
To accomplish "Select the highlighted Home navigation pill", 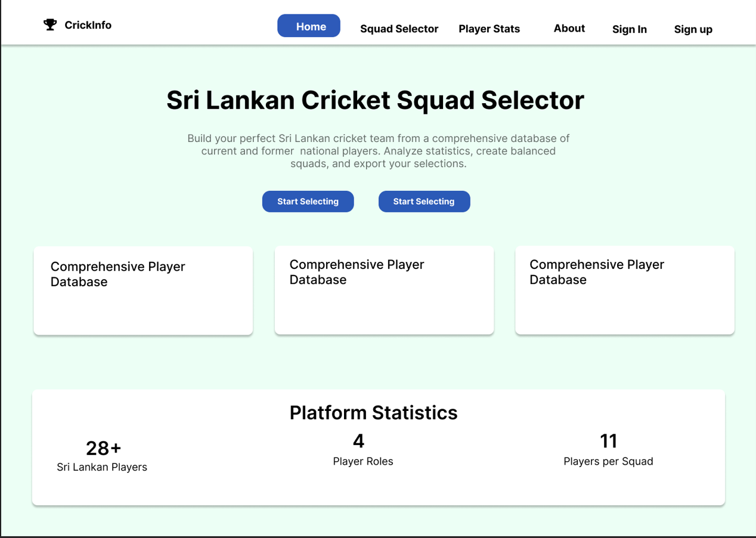I will point(308,26).
